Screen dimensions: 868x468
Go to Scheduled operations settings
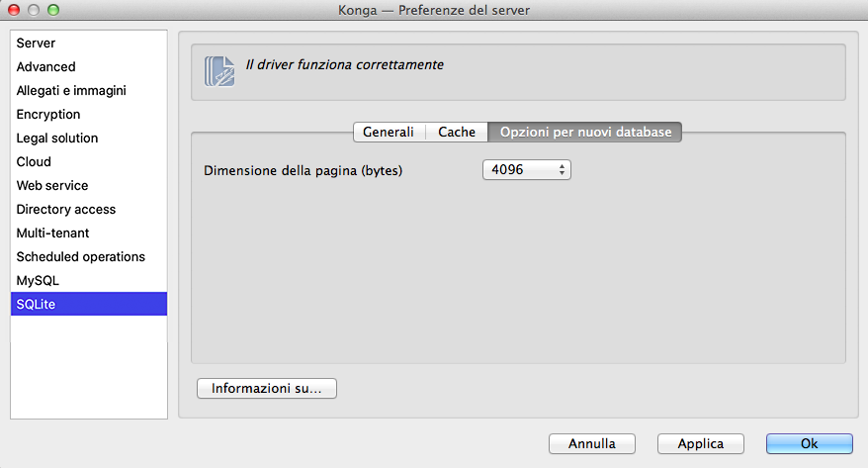[x=81, y=257]
